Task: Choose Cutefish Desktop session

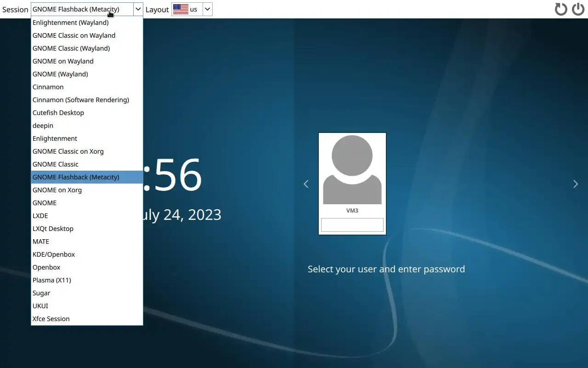Action: click(87, 113)
